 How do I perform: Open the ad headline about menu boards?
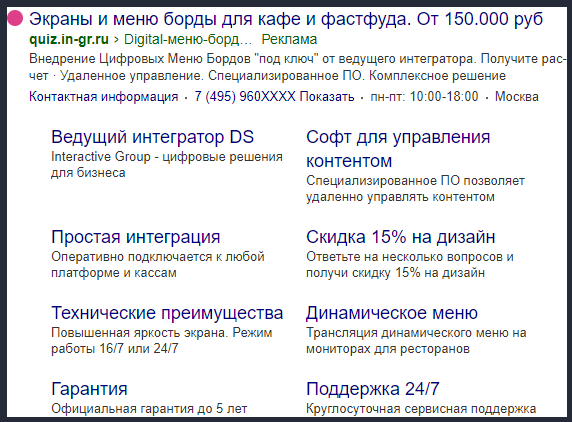click(x=286, y=19)
